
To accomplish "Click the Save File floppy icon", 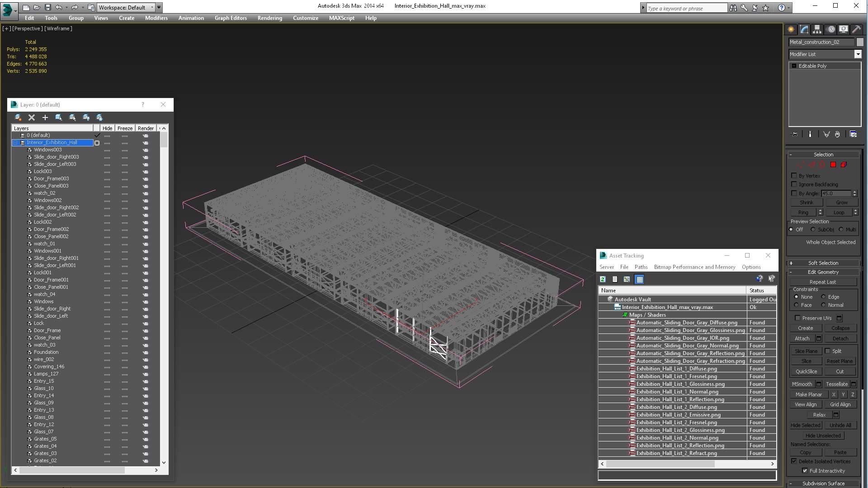I will pos(47,7).
